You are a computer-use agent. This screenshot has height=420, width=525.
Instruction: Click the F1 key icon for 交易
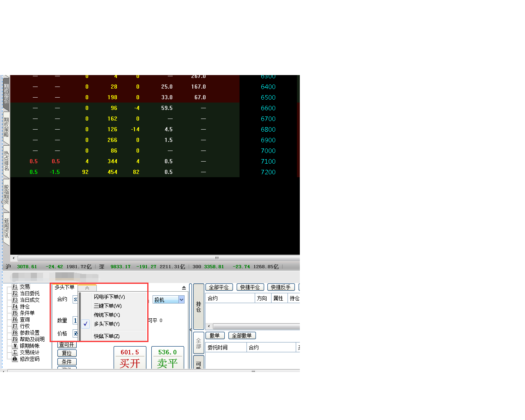point(15,287)
